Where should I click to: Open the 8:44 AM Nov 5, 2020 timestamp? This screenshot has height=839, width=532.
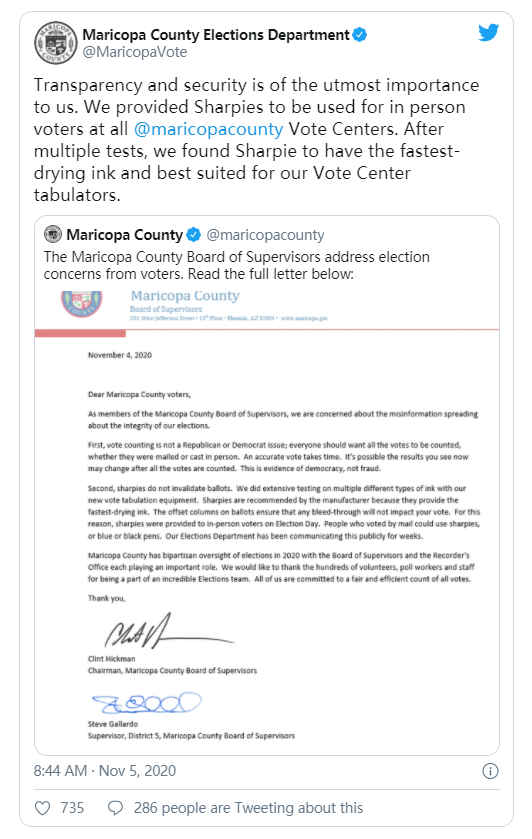tap(105, 771)
